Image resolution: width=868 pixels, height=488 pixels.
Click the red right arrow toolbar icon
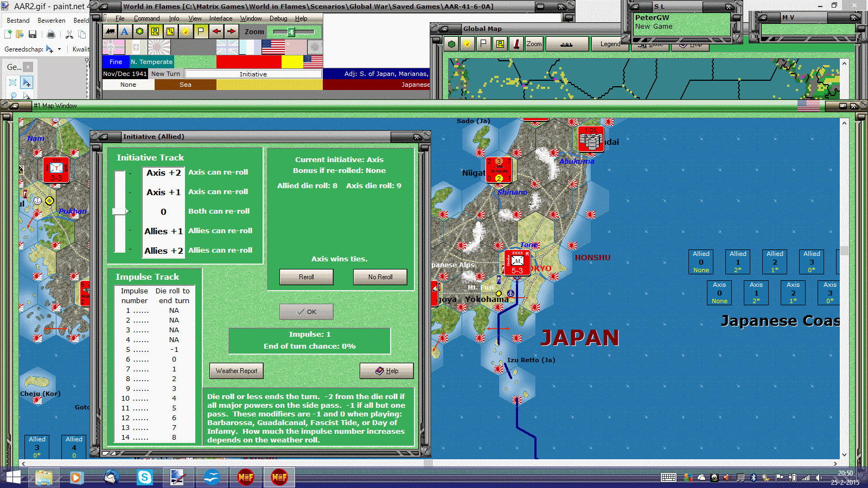[x=231, y=31]
